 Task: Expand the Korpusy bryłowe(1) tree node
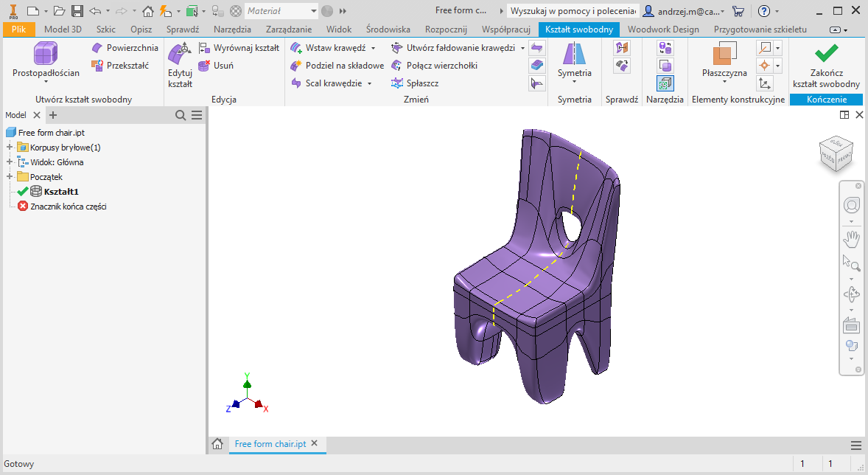point(10,148)
